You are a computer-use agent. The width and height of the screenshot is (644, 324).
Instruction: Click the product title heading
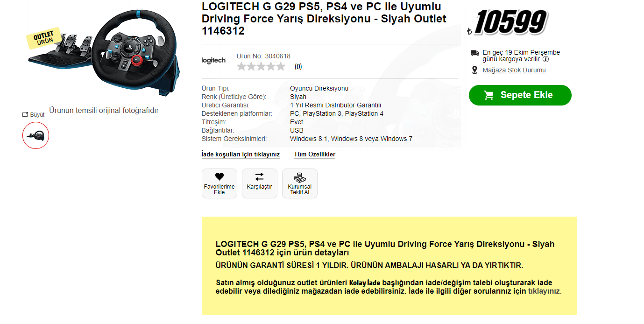click(324, 19)
